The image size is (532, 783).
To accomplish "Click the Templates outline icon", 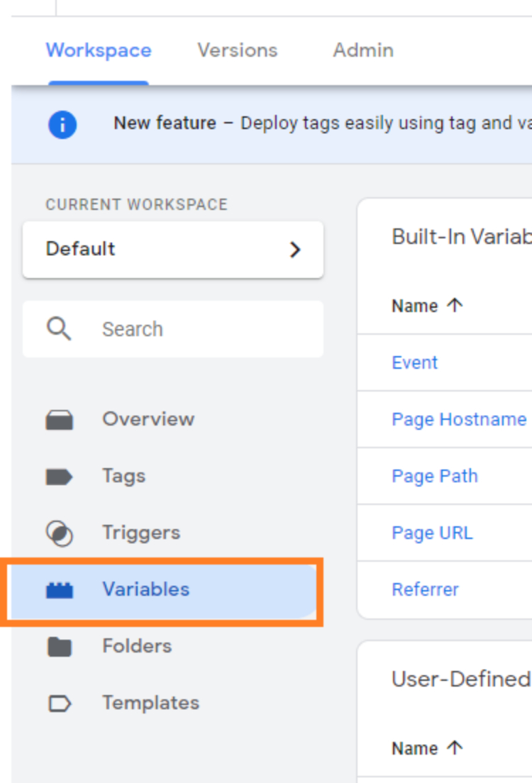I will (x=60, y=704).
